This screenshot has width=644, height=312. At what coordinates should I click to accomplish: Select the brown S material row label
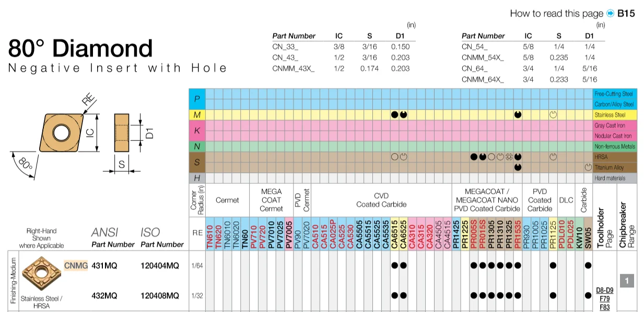[196, 162]
